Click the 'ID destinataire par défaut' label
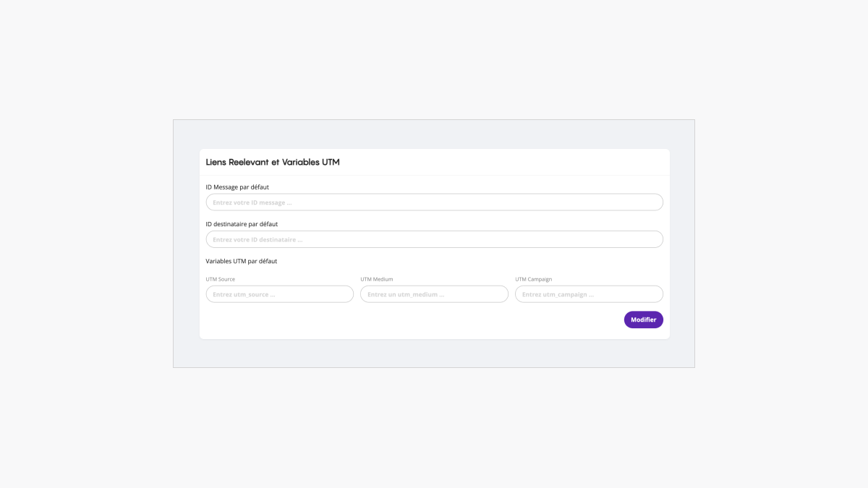Viewport: 868px width, 488px height. [242, 224]
